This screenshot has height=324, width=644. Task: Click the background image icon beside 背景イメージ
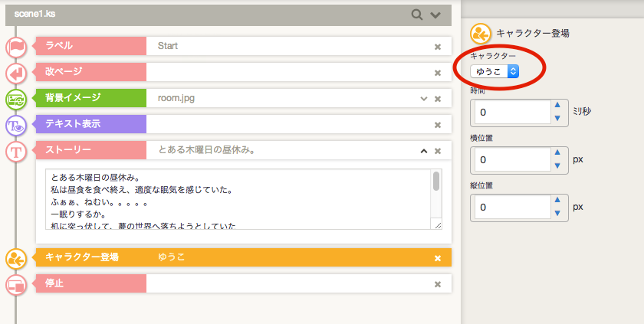[x=16, y=99]
